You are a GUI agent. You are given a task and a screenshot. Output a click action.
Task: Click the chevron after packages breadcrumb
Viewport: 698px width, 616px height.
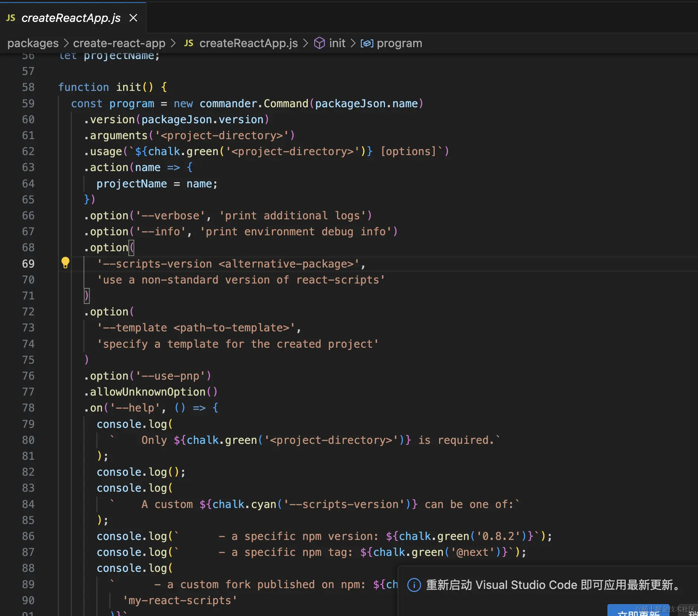66,43
